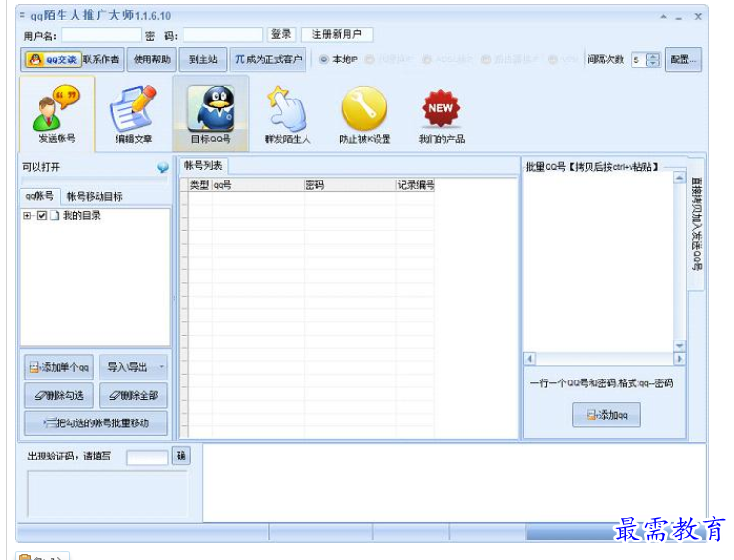Select the 本地IP radio button
The height and width of the screenshot is (560, 734).
point(323,60)
